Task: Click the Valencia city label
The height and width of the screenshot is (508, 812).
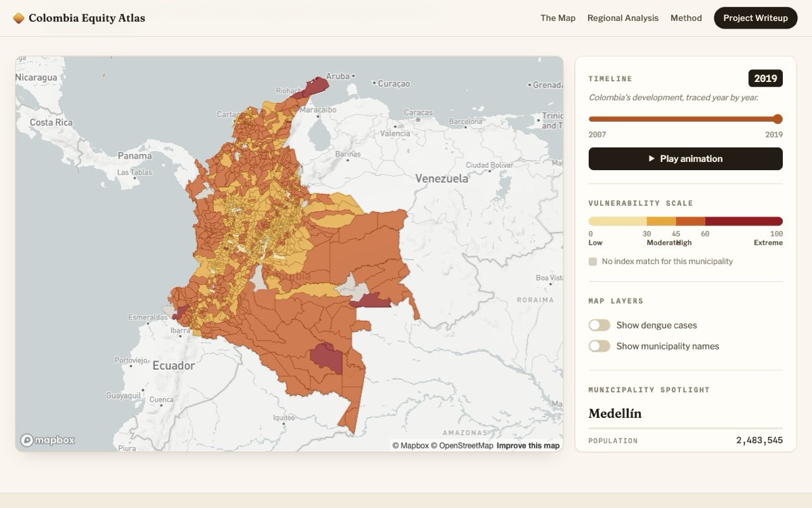Action: pos(395,134)
